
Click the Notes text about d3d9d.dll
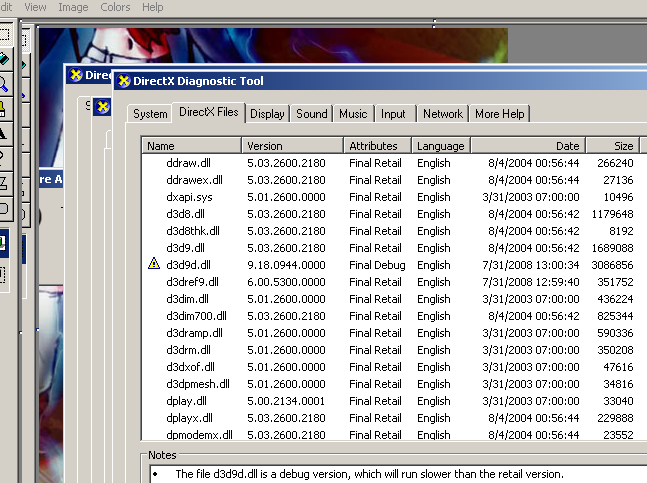tap(369, 474)
